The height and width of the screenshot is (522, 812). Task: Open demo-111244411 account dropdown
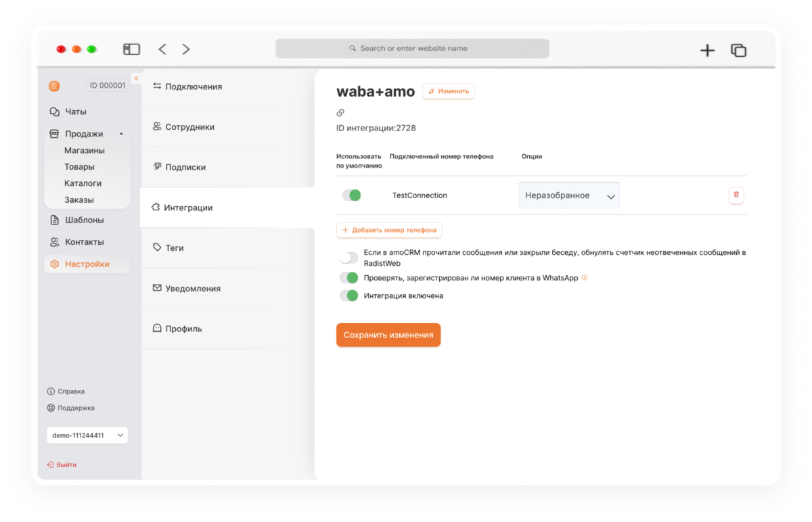[x=87, y=435]
